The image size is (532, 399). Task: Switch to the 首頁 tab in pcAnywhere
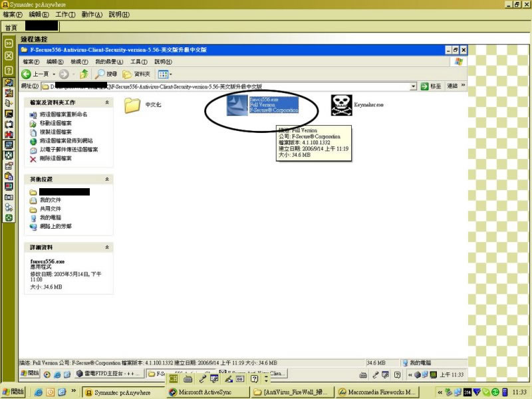coord(11,27)
